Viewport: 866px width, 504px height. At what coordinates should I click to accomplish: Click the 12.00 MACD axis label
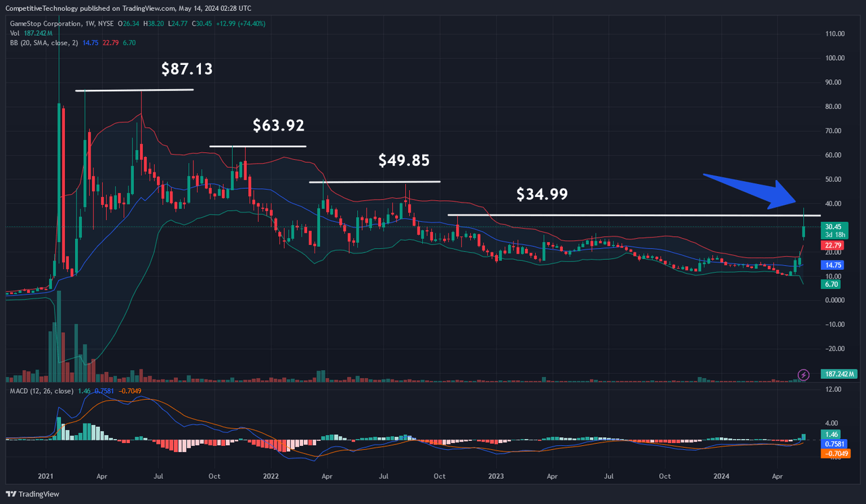coord(834,390)
